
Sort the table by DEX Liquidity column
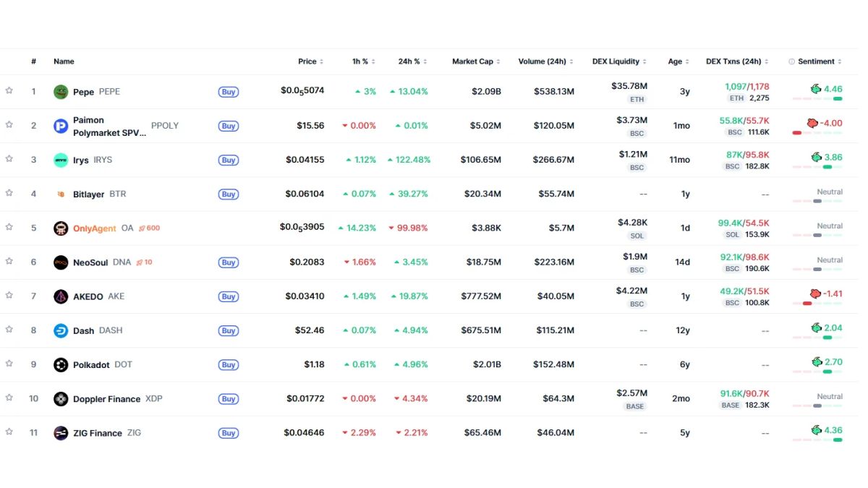pos(620,61)
